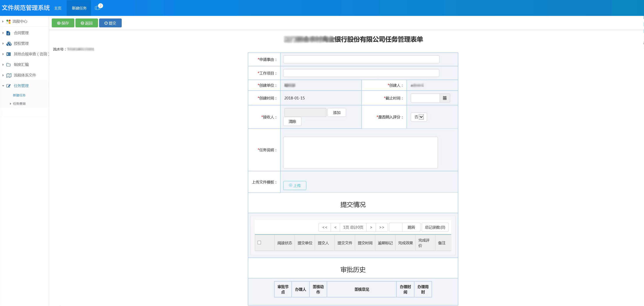
Task: Expand the 任务查询 submenu arrow
Action: pyautogui.click(x=11, y=104)
